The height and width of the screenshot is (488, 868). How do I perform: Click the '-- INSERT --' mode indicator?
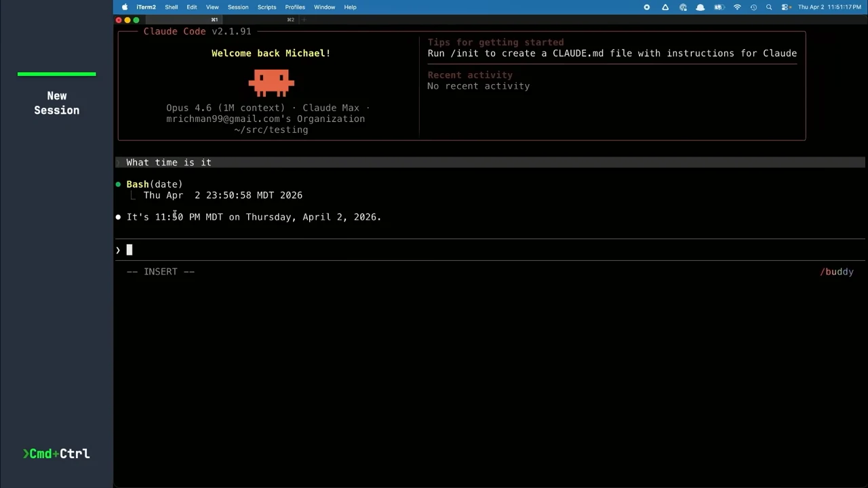point(160,272)
